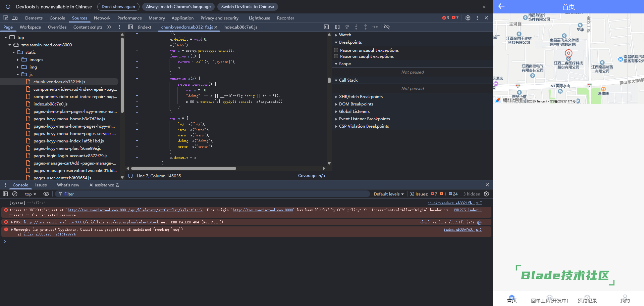Expand DOM Breakpoints section
The image size is (644, 306).
click(336, 104)
